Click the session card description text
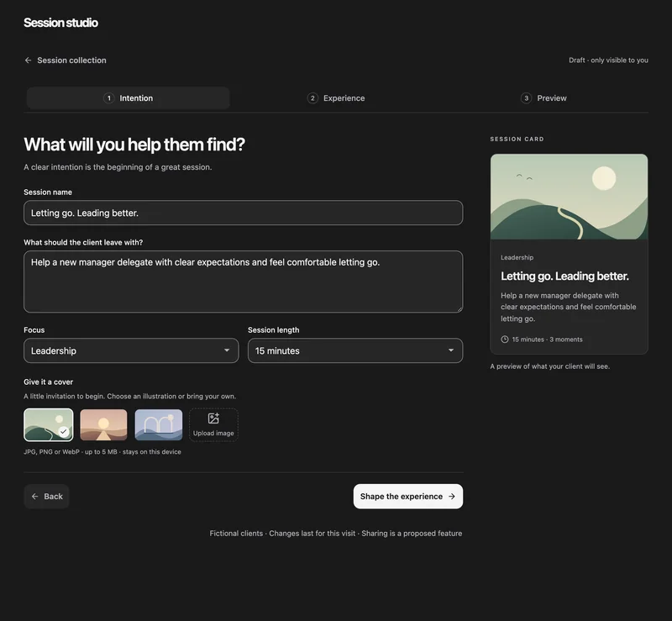This screenshot has width=672, height=621. click(569, 307)
